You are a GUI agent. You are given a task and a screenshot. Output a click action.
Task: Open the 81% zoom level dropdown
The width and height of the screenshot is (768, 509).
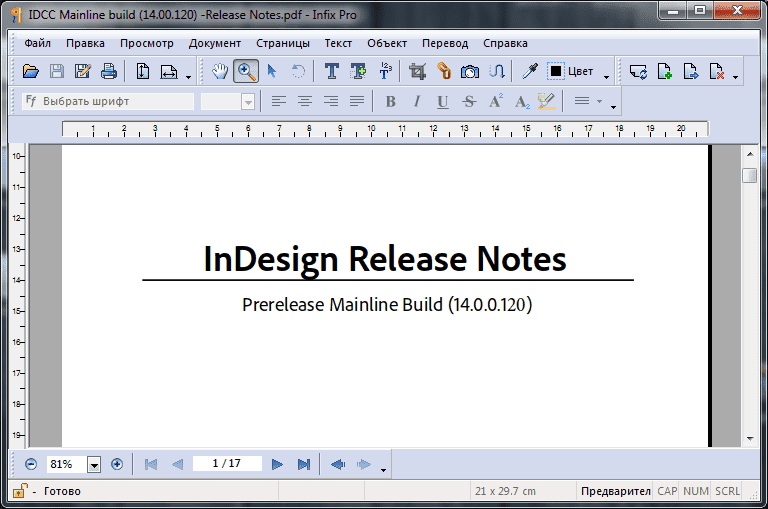[x=94, y=464]
